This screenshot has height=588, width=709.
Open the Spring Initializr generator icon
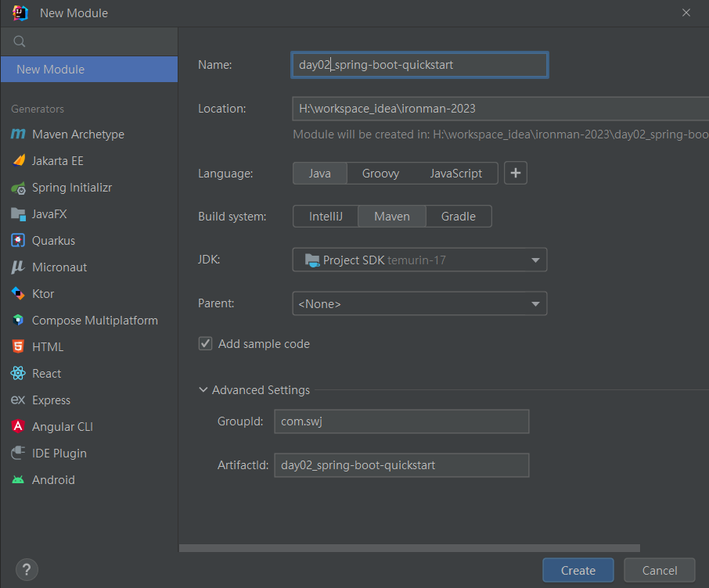[18, 188]
